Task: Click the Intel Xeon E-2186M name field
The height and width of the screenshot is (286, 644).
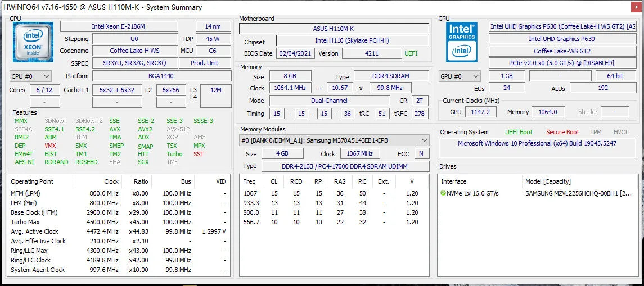Action: coord(119,26)
